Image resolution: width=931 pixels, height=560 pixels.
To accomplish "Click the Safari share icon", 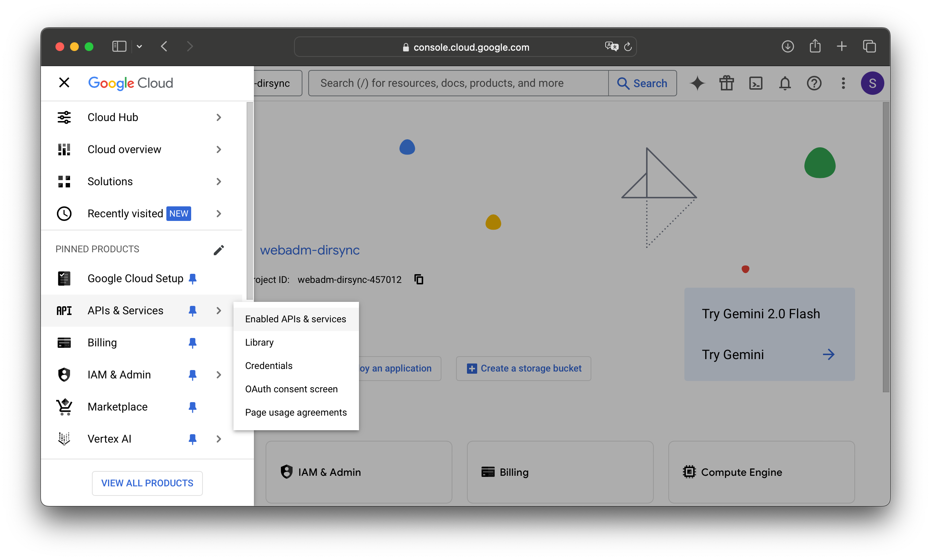I will tap(815, 46).
